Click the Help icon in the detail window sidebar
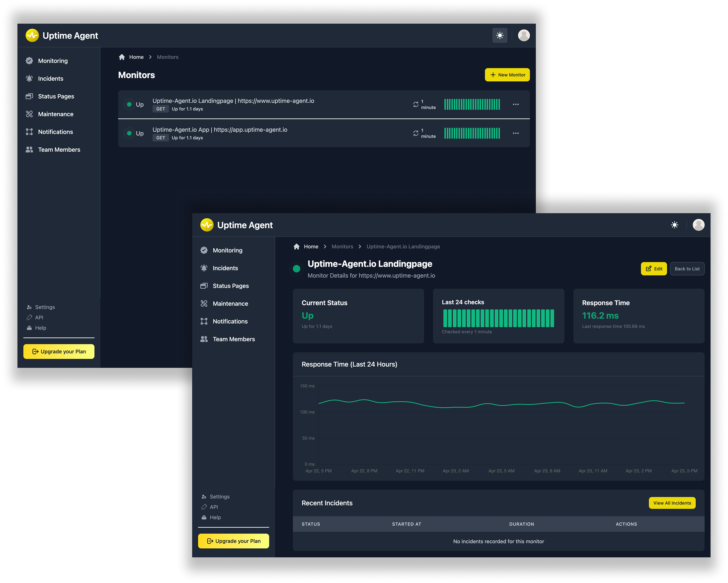Image resolution: width=728 pixels, height=583 pixels. pos(204,518)
